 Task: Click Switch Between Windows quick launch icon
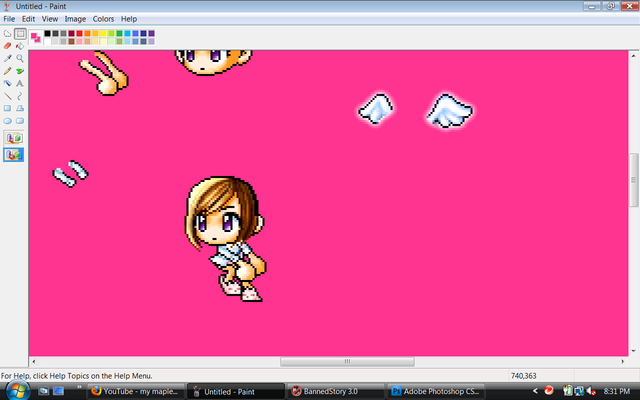point(58,391)
